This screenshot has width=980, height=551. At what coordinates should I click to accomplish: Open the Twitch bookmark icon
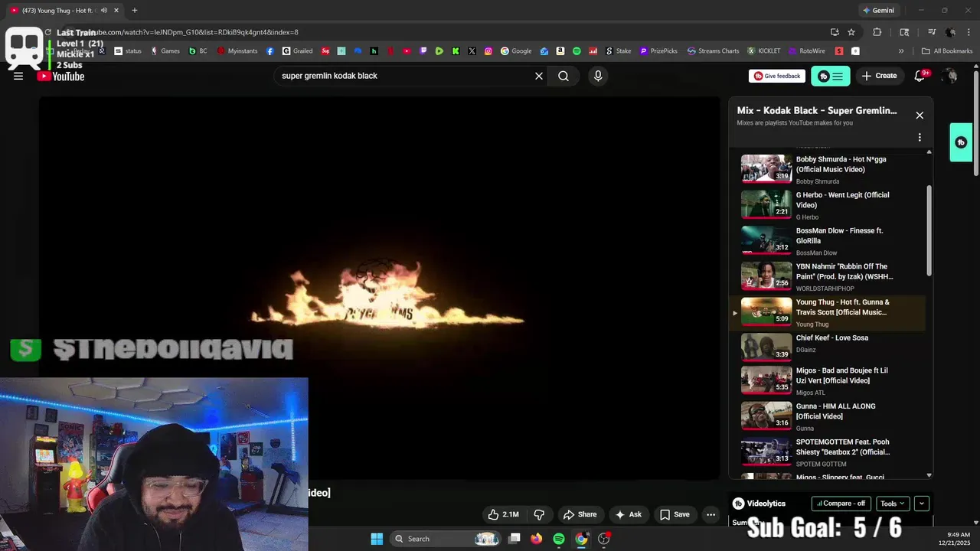[423, 51]
